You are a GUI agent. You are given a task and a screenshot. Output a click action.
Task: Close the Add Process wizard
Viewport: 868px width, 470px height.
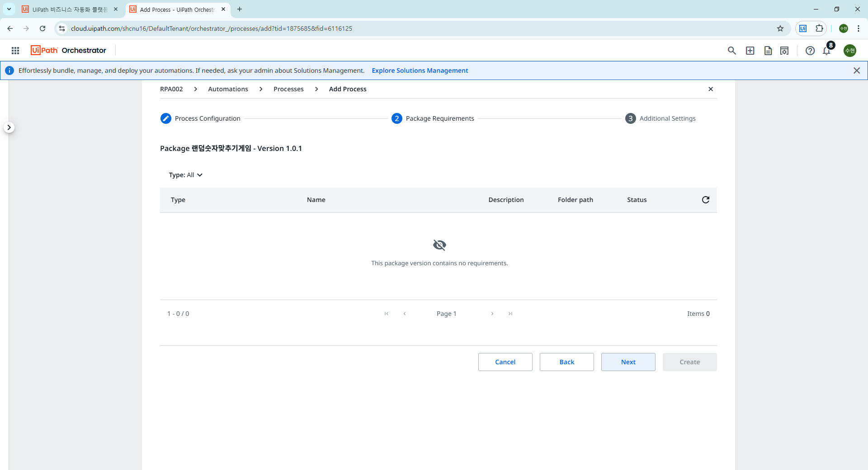coord(711,89)
